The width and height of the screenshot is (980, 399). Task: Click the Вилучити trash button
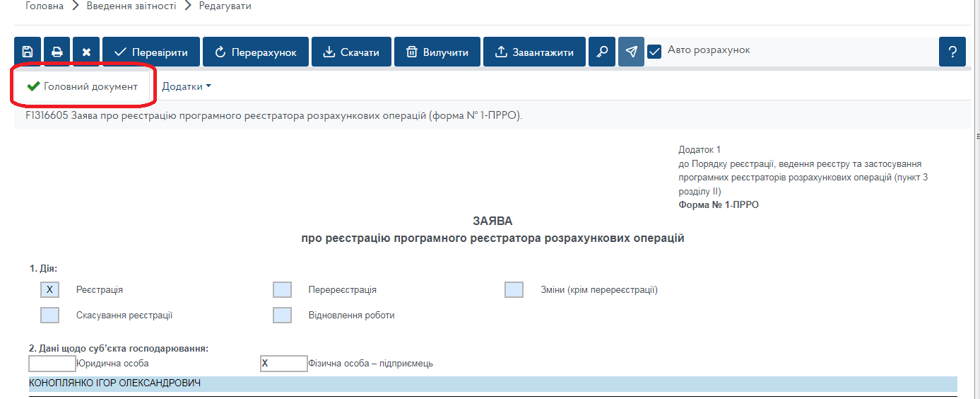point(437,52)
